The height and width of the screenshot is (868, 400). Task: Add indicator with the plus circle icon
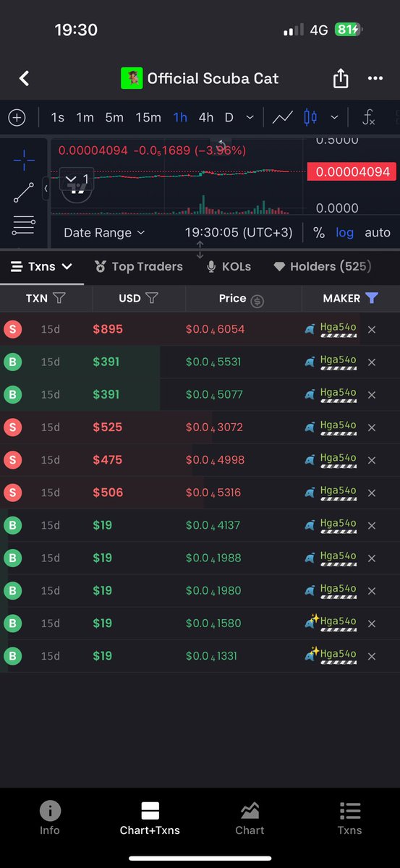pos(17,117)
